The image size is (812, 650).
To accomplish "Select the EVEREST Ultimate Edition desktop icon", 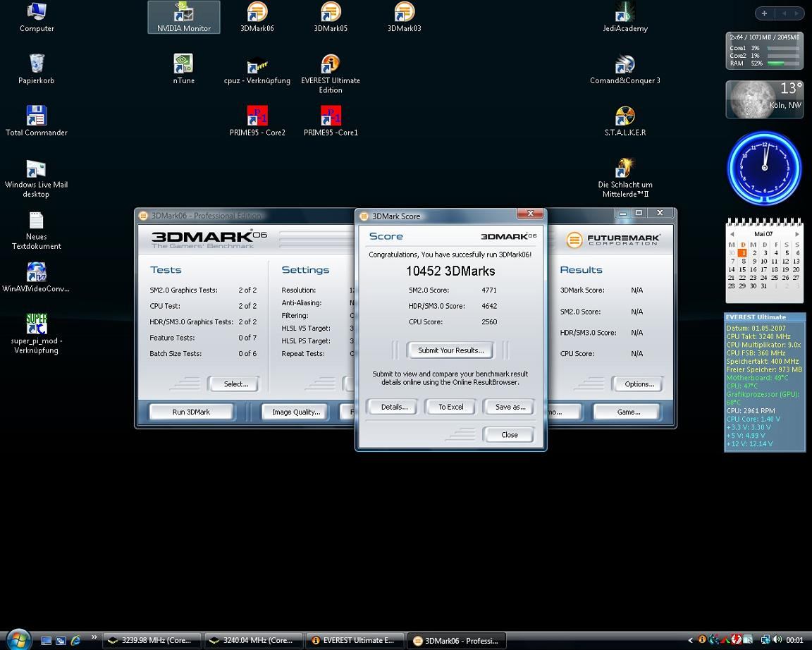I will (x=331, y=74).
